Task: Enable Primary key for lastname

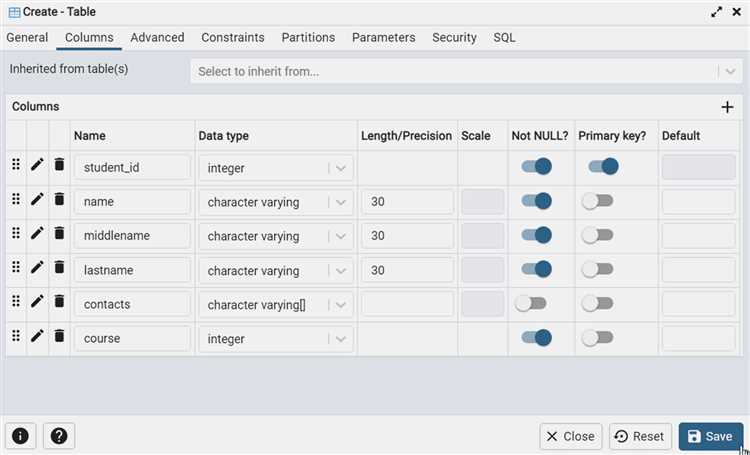Action: 597,269
